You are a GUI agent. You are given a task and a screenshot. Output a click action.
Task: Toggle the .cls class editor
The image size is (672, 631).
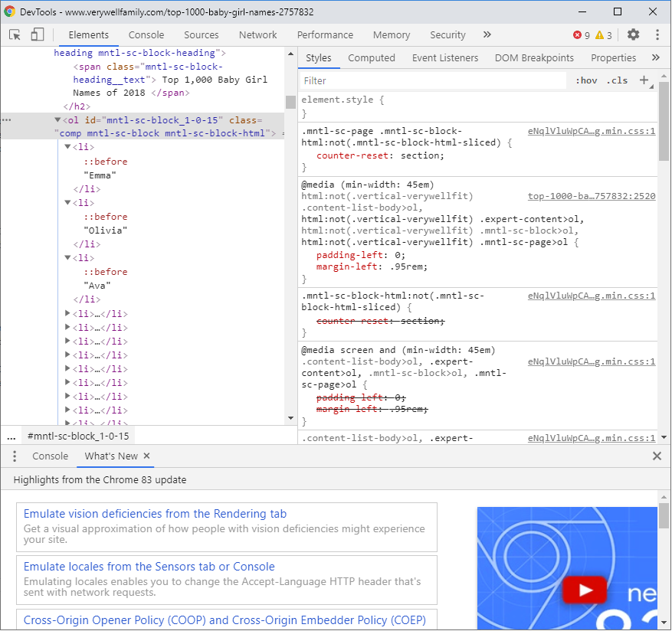point(617,80)
